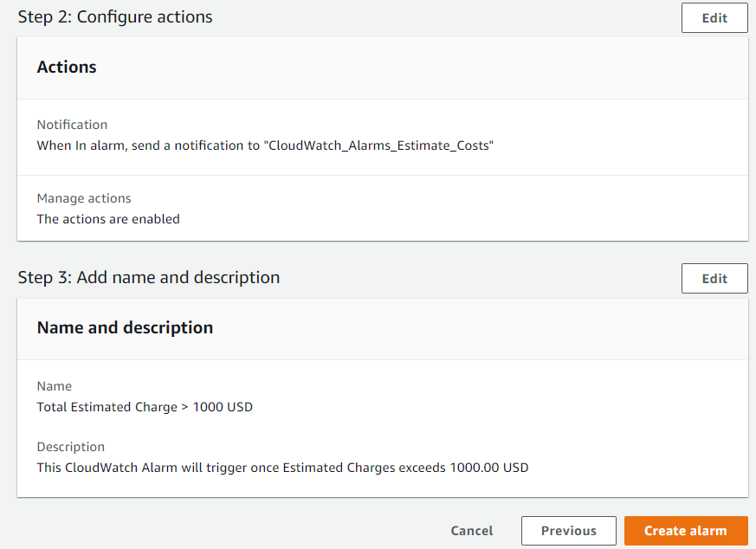Click the "Name and description" panel title
Image resolution: width=756 pixels, height=549 pixels.
[x=125, y=328]
